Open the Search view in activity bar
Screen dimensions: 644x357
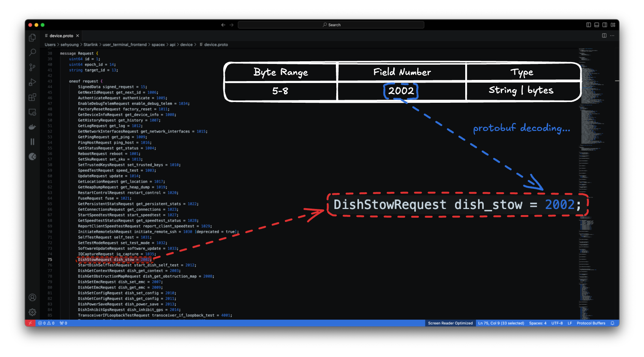[32, 52]
